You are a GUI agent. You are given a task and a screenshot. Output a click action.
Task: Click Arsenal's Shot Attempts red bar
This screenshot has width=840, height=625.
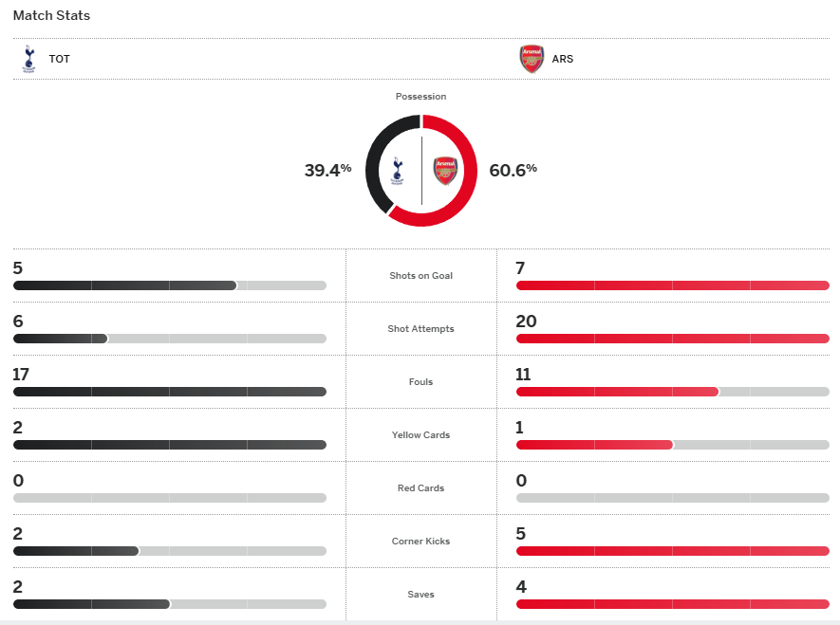[x=672, y=339]
